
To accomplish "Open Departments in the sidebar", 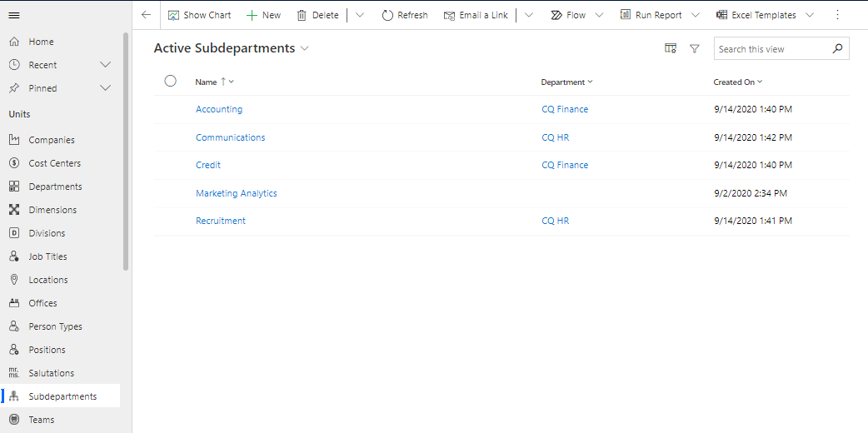I will 55,187.
